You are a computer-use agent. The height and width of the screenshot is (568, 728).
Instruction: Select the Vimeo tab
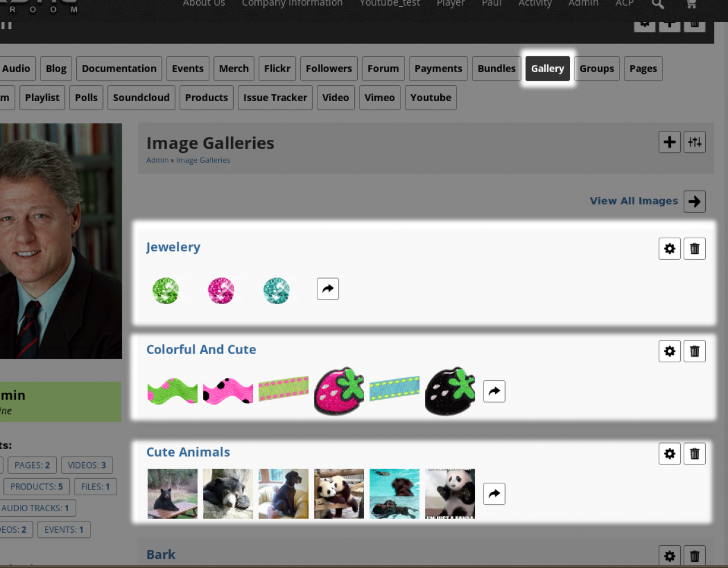pyautogui.click(x=379, y=98)
